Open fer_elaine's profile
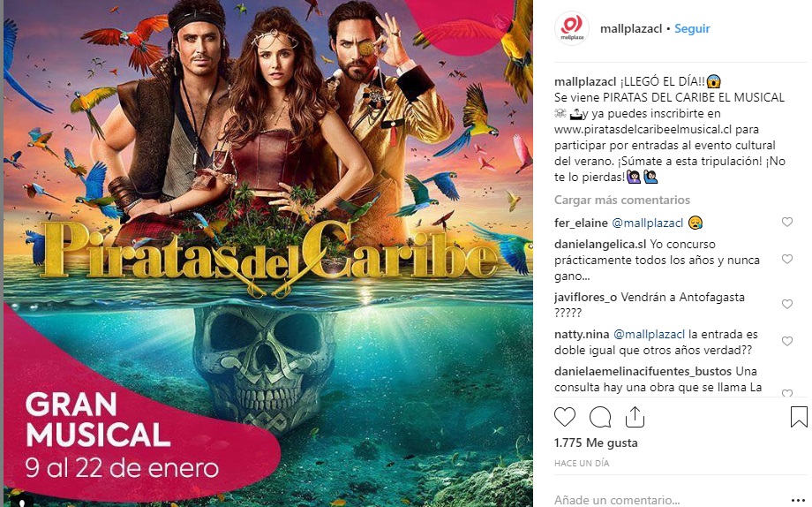Image resolution: width=812 pixels, height=507 pixels. (581, 223)
